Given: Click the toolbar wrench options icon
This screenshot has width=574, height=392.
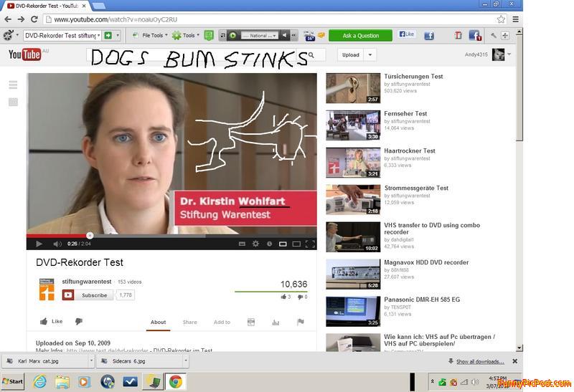Looking at the screenshot, I should pyautogui.click(x=494, y=35).
